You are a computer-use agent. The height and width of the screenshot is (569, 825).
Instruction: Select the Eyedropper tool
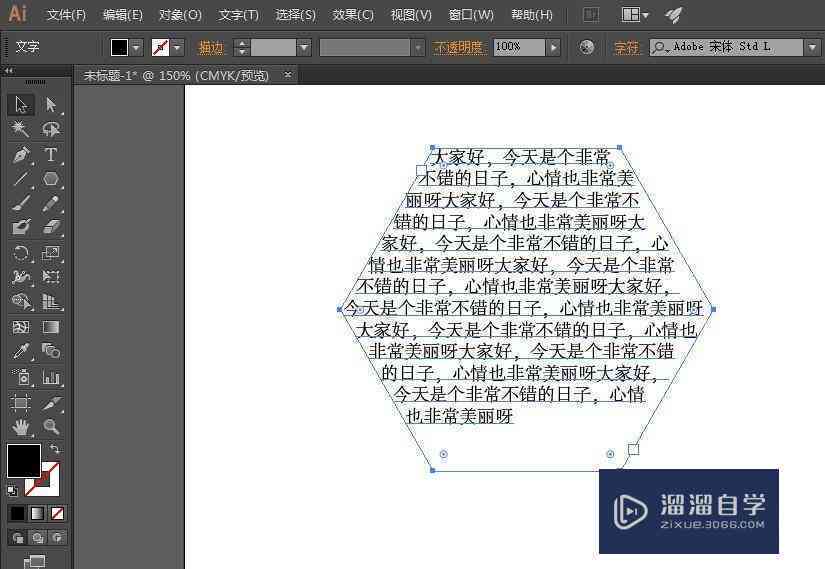pos(21,351)
